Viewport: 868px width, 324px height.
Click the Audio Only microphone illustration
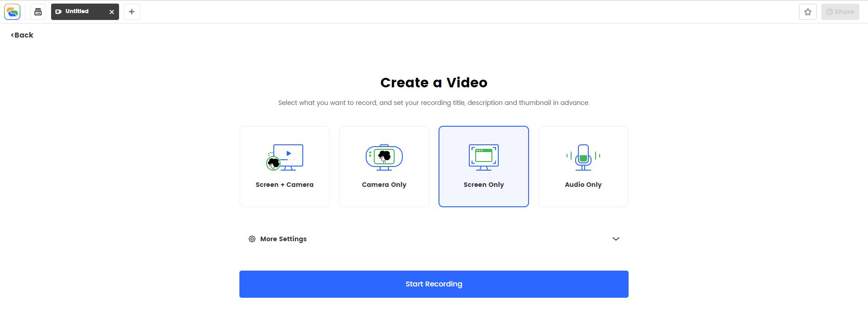pos(583,157)
